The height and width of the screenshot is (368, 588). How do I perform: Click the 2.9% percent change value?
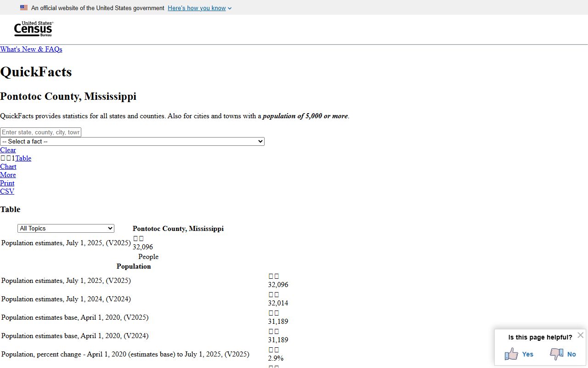(x=276, y=358)
